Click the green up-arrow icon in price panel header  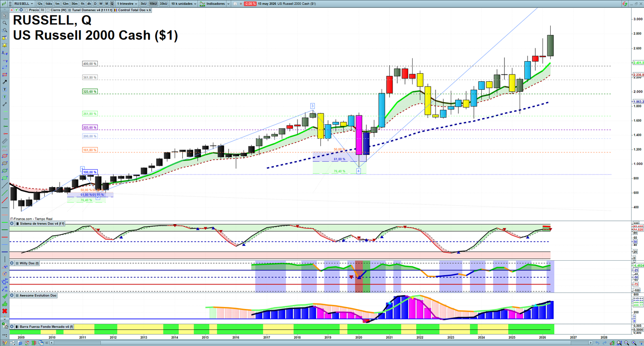[17, 10]
